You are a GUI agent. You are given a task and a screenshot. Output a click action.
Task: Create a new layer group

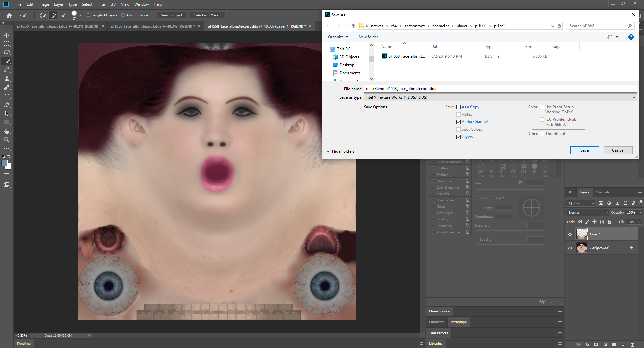tap(614, 344)
